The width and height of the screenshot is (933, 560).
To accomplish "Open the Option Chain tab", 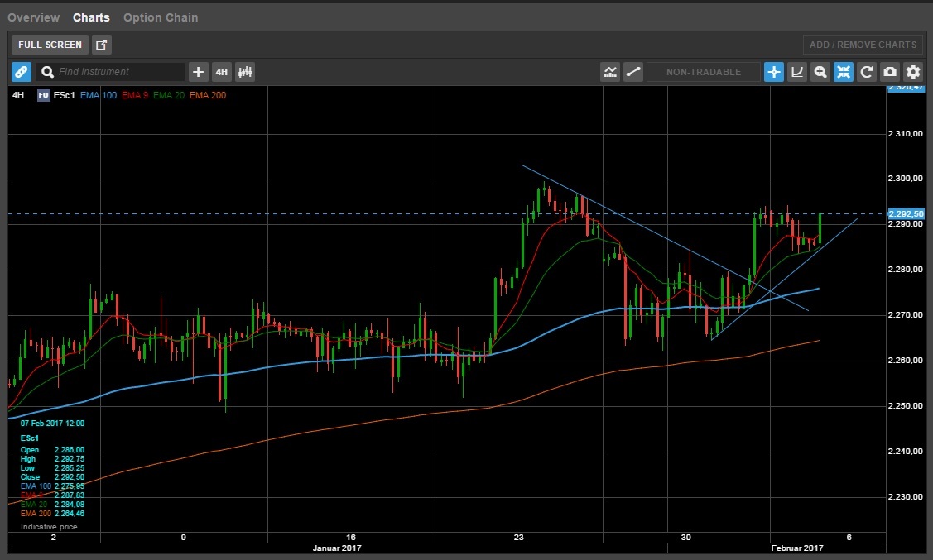I will tap(161, 17).
